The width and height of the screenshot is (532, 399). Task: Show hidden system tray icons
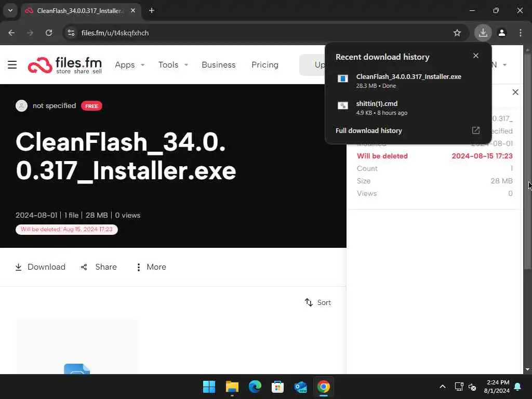click(443, 387)
